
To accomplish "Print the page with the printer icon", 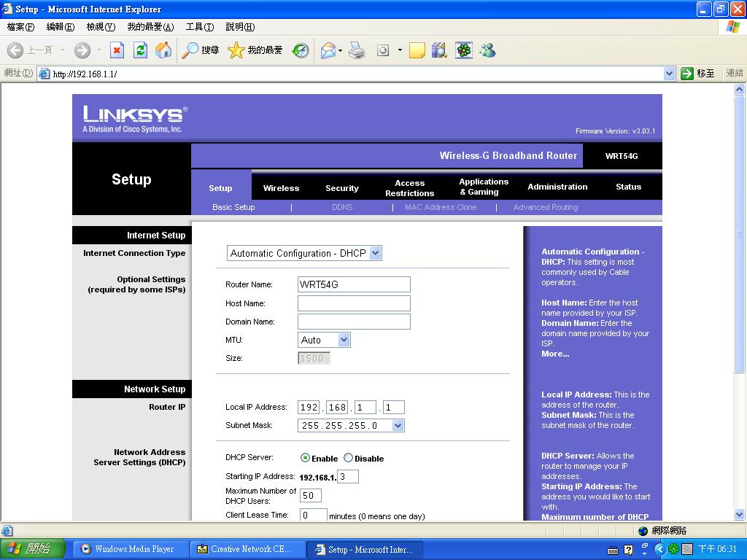I will click(357, 50).
